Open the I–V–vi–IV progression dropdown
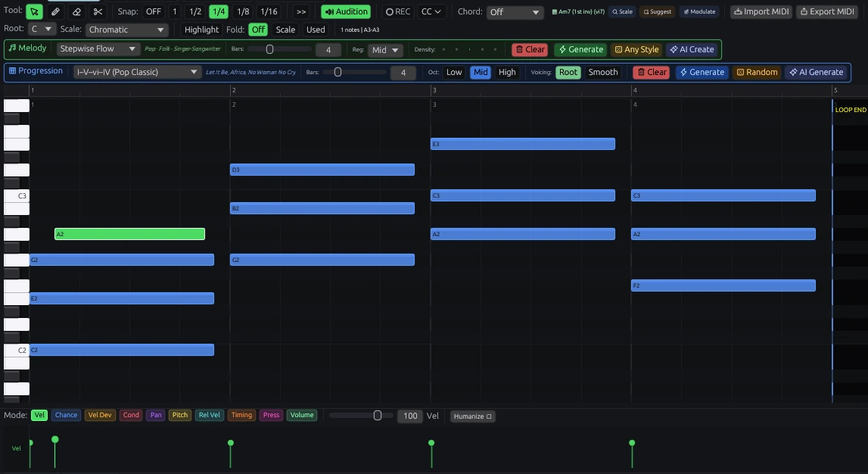The height and width of the screenshot is (474, 868). [137, 72]
